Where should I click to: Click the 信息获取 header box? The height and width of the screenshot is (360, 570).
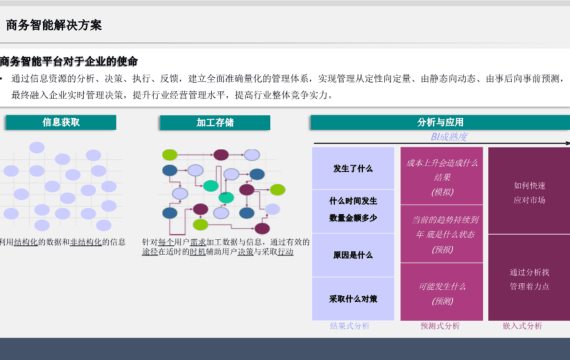tap(61, 122)
